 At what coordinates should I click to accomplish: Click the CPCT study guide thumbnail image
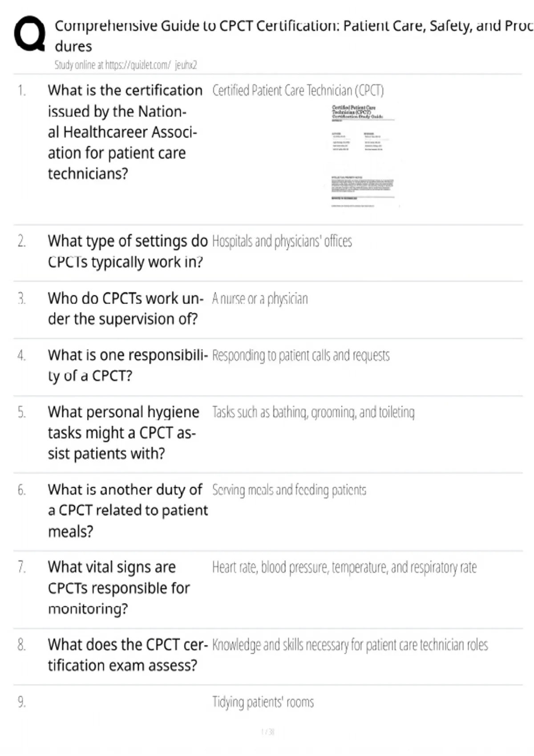click(x=363, y=156)
